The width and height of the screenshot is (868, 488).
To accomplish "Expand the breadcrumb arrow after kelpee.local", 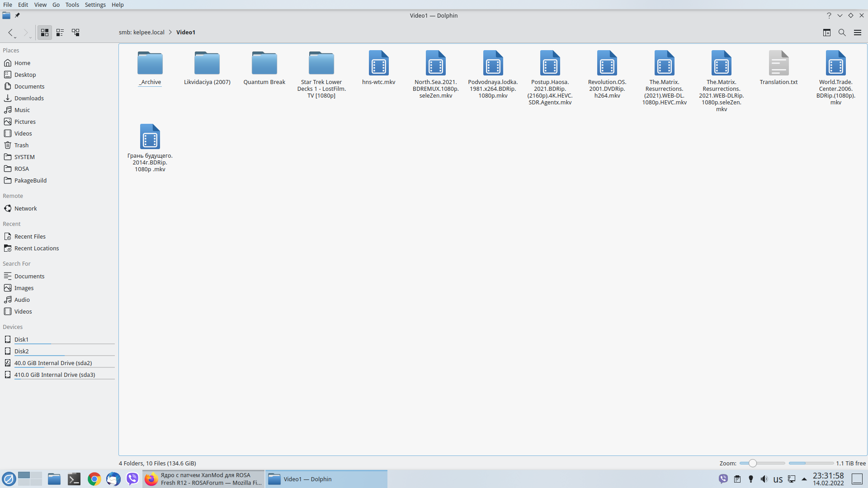I will (x=170, y=32).
